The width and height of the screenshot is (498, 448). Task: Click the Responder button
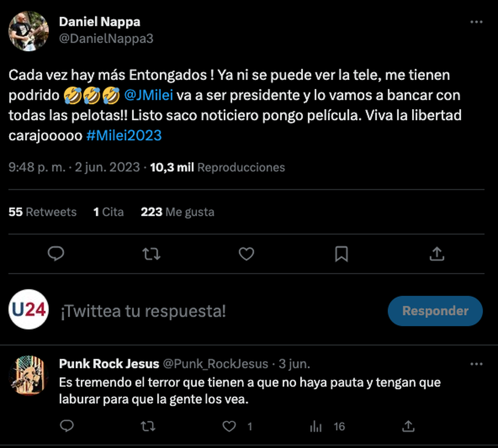435,311
